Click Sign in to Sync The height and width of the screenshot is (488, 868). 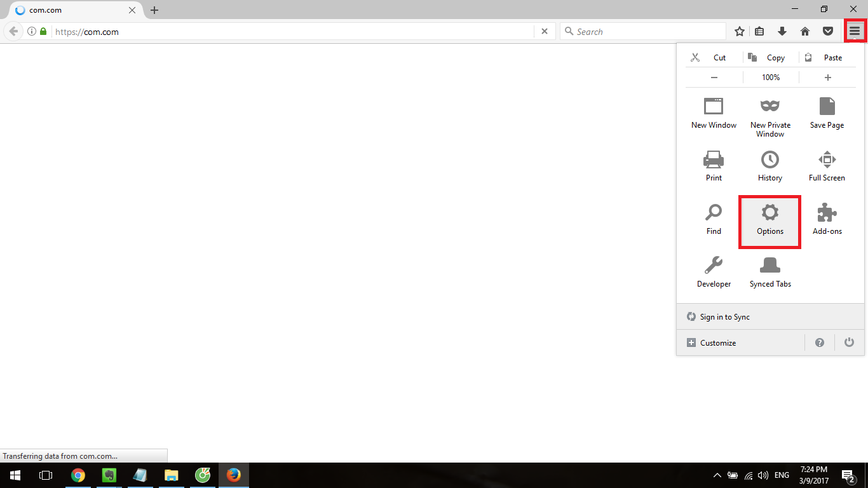tap(770, 316)
